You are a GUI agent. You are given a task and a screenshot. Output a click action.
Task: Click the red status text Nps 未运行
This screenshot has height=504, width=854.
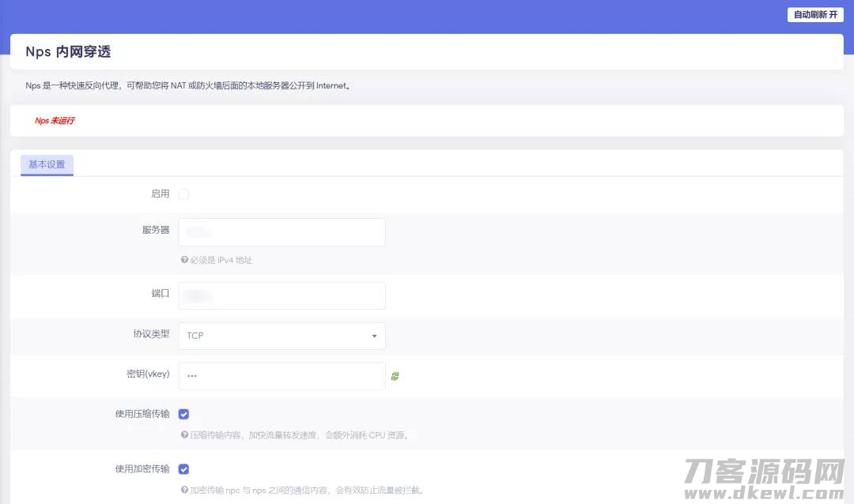pos(55,121)
